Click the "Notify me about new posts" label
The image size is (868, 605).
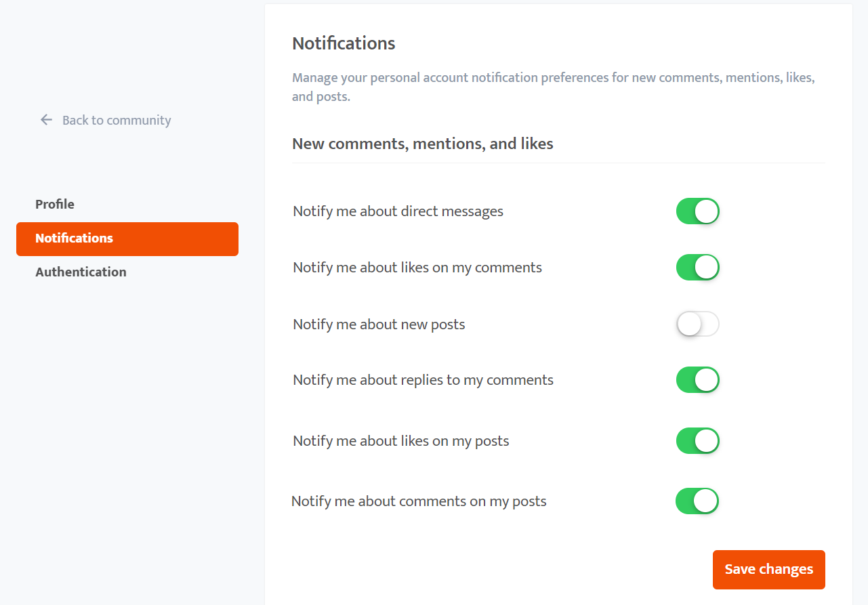pyautogui.click(x=379, y=325)
